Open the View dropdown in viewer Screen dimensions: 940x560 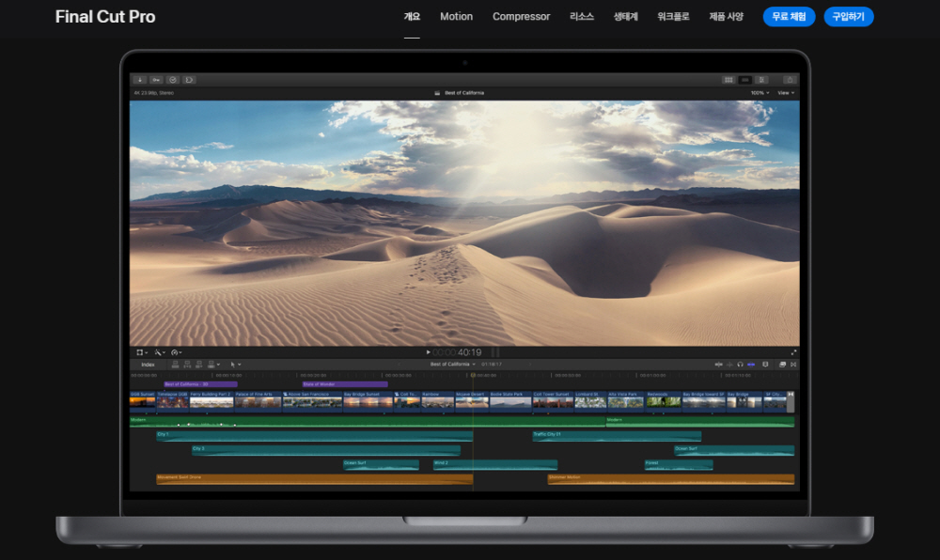786,93
